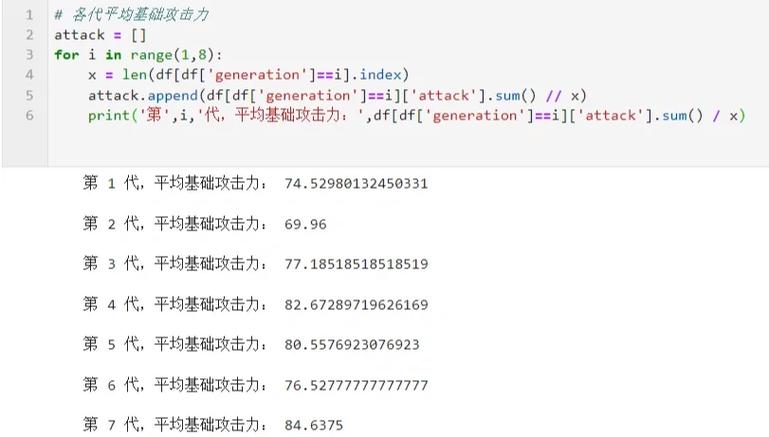The width and height of the screenshot is (769, 437).
Task: Click the attack.append call on line five
Action: pyautogui.click(x=143, y=95)
